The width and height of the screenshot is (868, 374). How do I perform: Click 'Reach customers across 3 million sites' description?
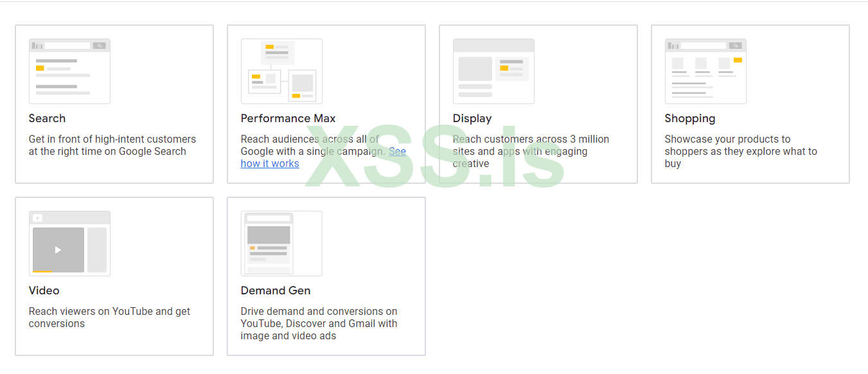(531, 151)
